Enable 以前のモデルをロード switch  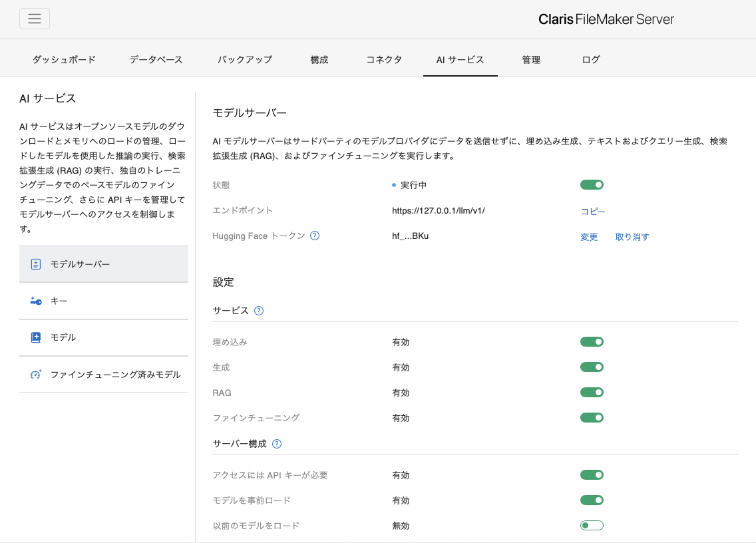pos(592,525)
